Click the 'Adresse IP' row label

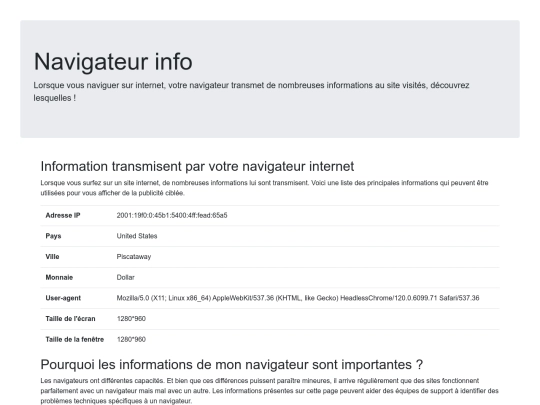click(x=63, y=215)
